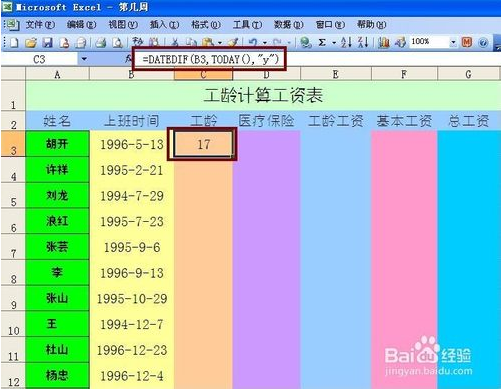
Task: Select column E header
Action: pyautogui.click(x=336, y=74)
